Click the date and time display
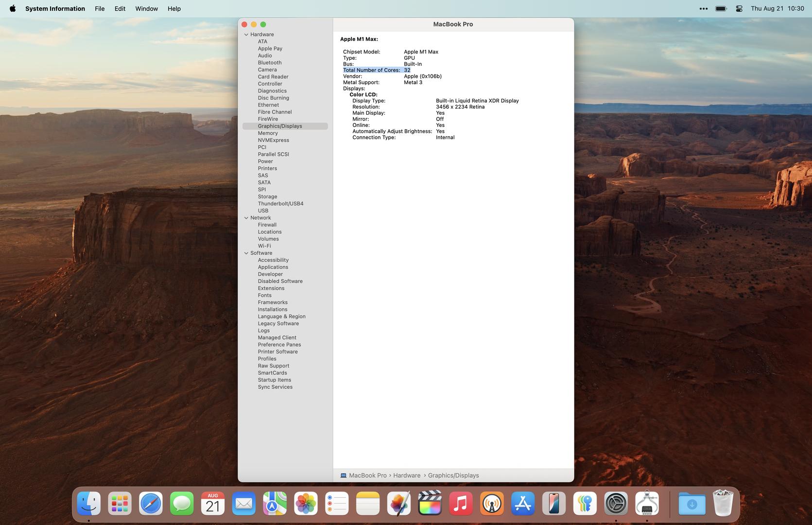This screenshot has width=812, height=525. (x=777, y=8)
